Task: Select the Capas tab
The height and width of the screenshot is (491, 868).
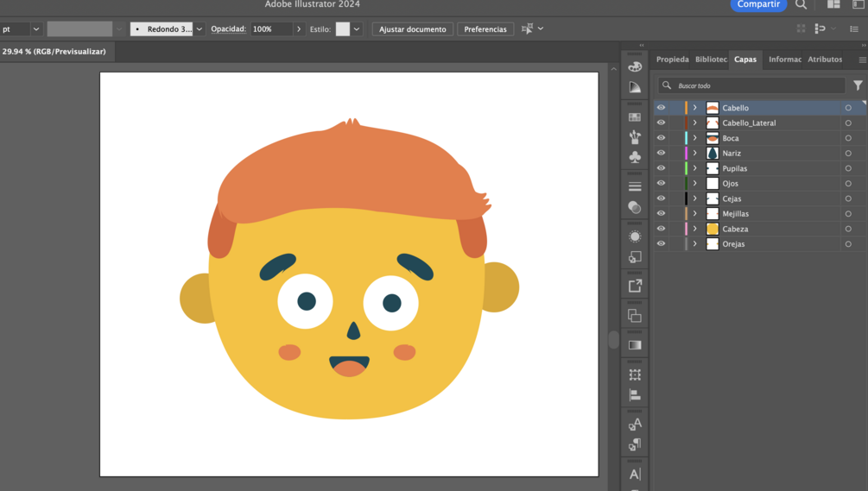Action: (745, 60)
